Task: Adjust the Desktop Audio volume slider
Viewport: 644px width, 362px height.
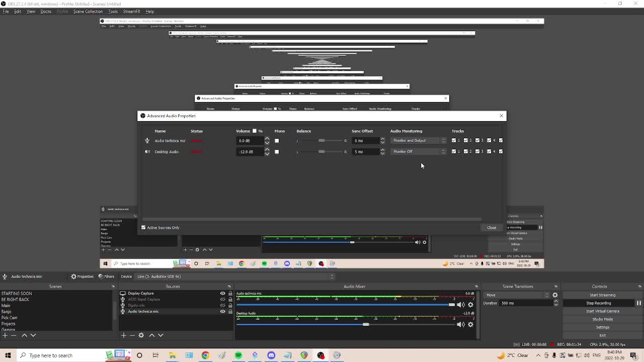Action: (x=366, y=324)
